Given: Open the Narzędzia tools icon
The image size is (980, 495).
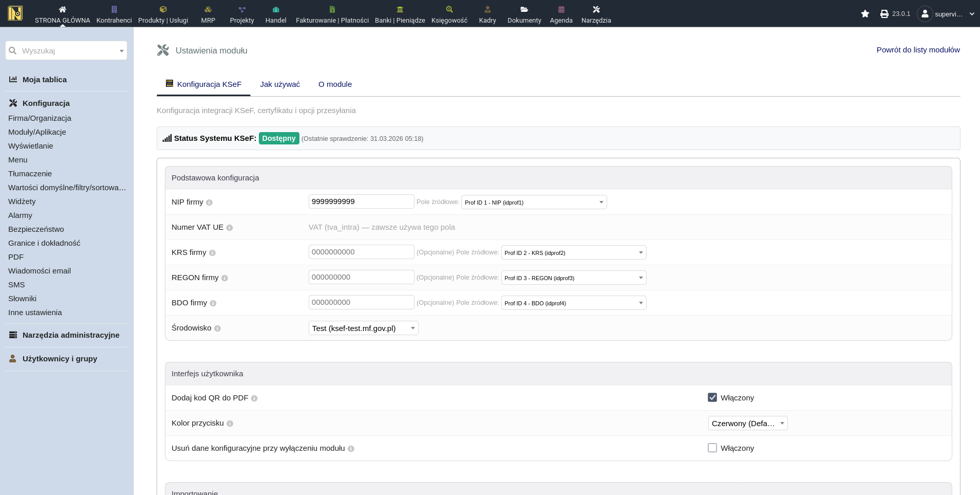Looking at the screenshot, I should pyautogui.click(x=596, y=9).
